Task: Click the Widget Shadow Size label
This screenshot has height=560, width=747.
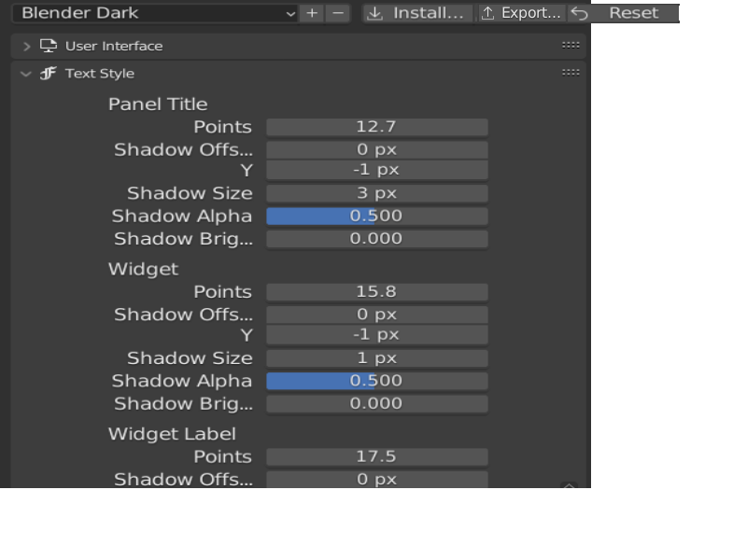Action: tap(190, 358)
